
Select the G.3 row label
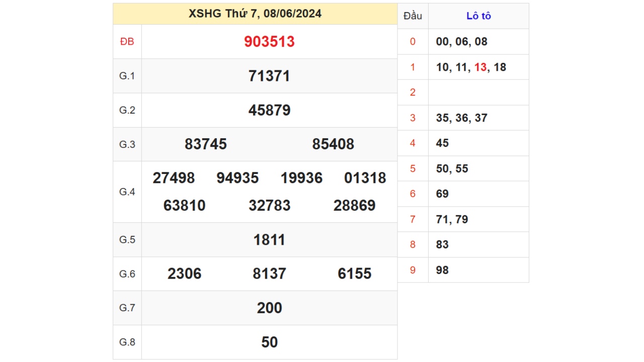(127, 144)
